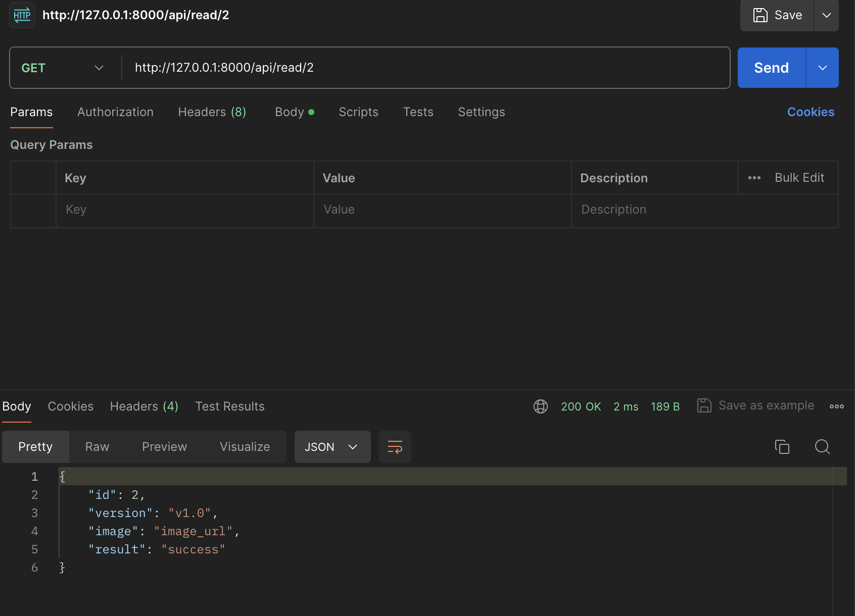The height and width of the screenshot is (616, 855).
Task: Switch to the Visualize view
Action: click(245, 447)
